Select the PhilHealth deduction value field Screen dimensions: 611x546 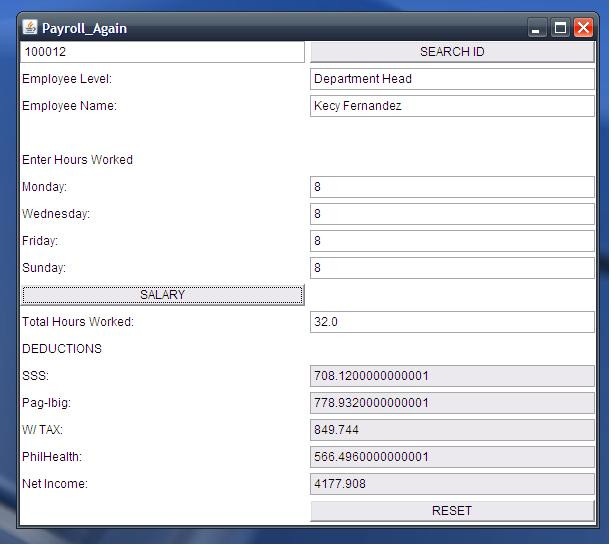452,457
